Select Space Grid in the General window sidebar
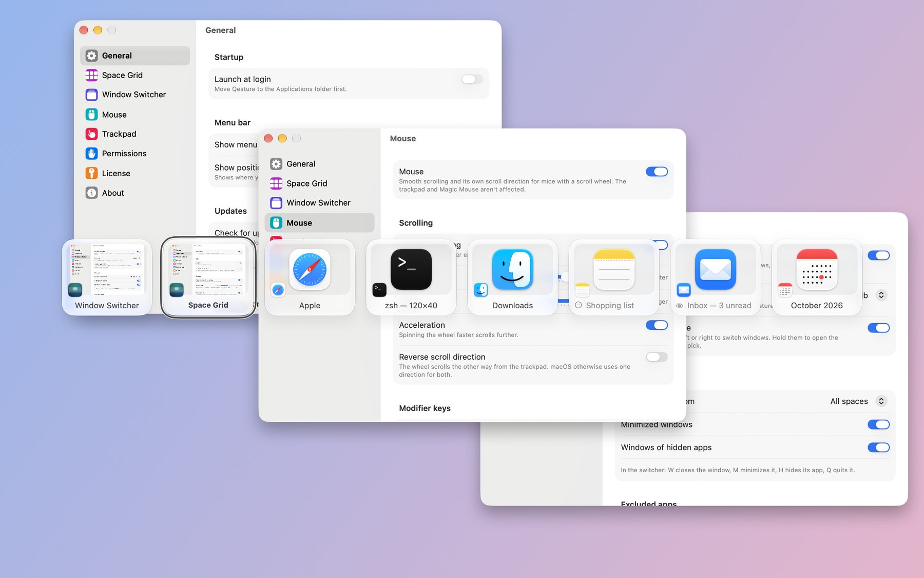The width and height of the screenshot is (924, 578). click(x=134, y=75)
